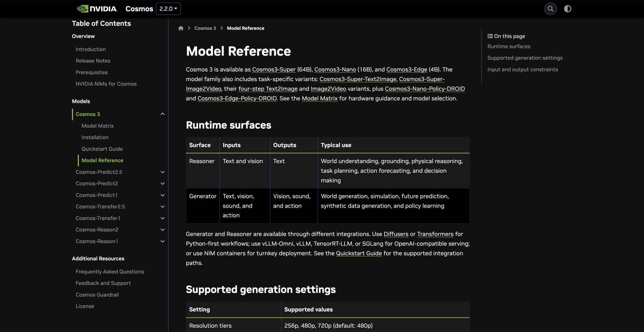Select Cosmos 3 in the sidebar
The width and height of the screenshot is (644, 332).
coord(88,114)
